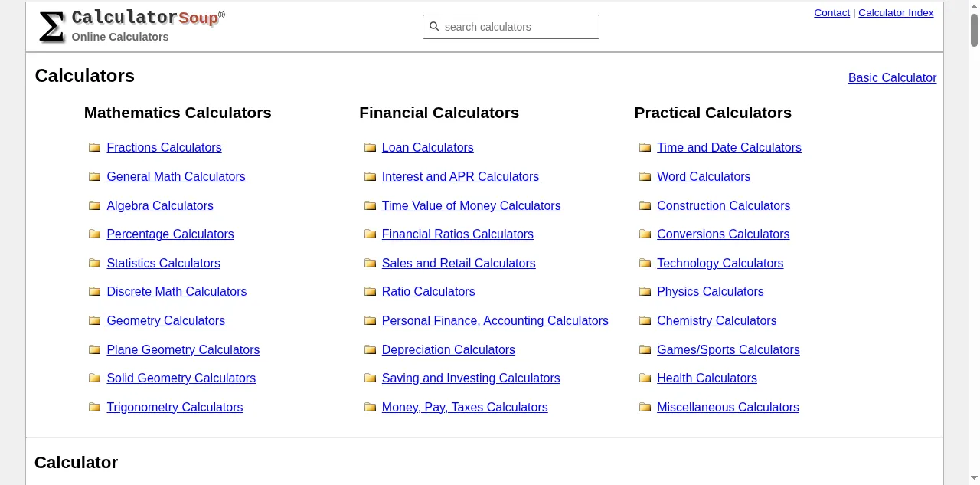The height and width of the screenshot is (485, 980).
Task: Click the folder icon beside Fractions Calculators
Action: [x=95, y=147]
